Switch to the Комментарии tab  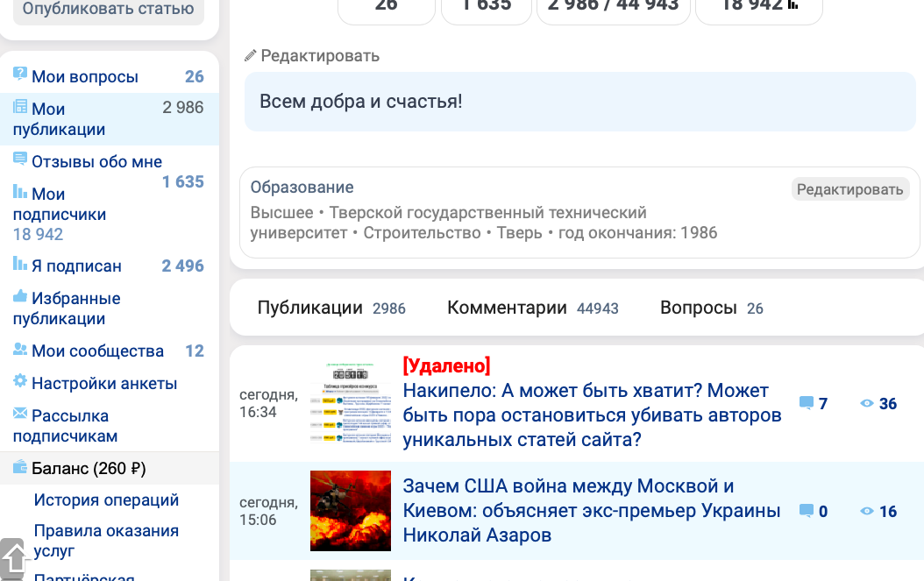tap(532, 308)
